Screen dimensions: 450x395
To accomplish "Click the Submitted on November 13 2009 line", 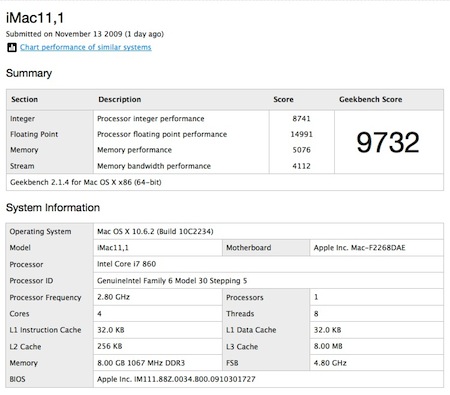I will pos(85,34).
